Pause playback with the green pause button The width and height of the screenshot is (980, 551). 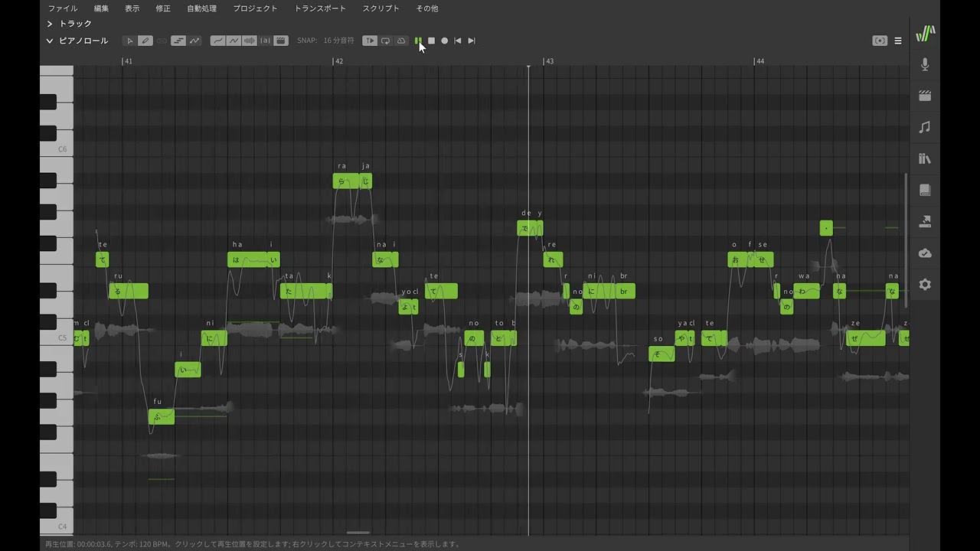(x=418, y=41)
